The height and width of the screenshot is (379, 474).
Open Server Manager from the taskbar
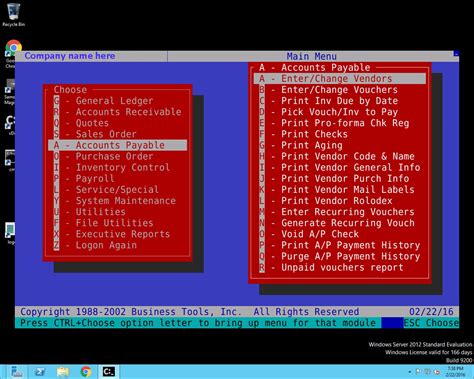pos(16,371)
